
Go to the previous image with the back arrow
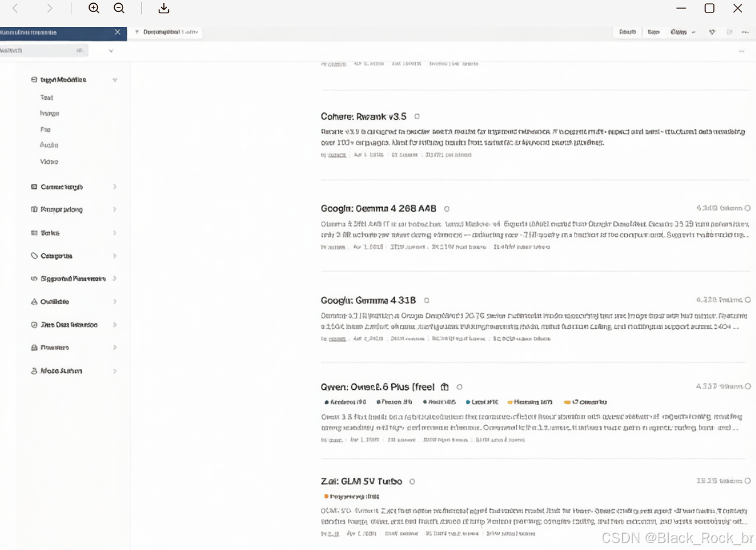(15, 8)
